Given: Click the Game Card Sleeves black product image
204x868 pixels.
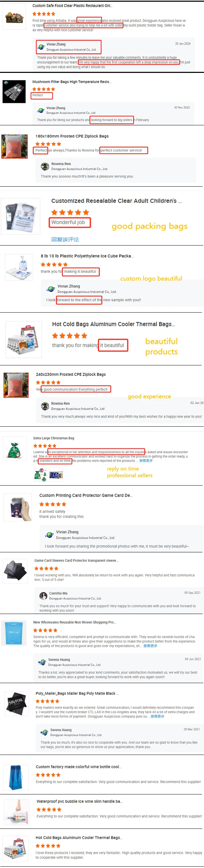Looking at the screenshot, I should click(15, 571).
